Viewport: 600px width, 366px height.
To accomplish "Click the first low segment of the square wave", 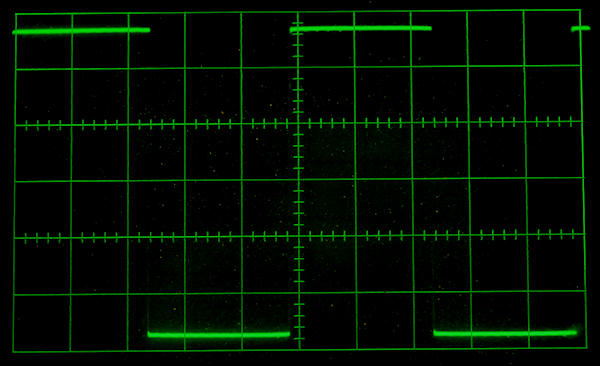I will pos(218,335).
